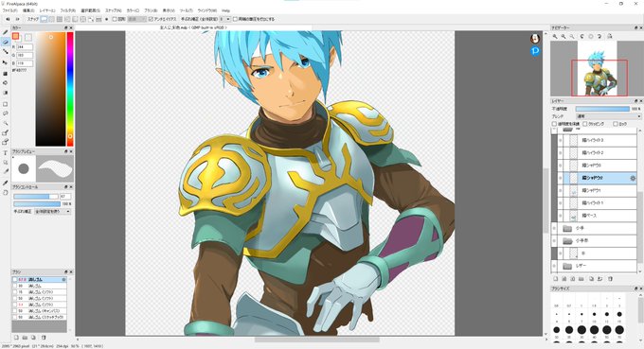The height and width of the screenshot is (349, 644).
Task: Toggle visibility of the レザー folder
Action: pyautogui.click(x=554, y=266)
